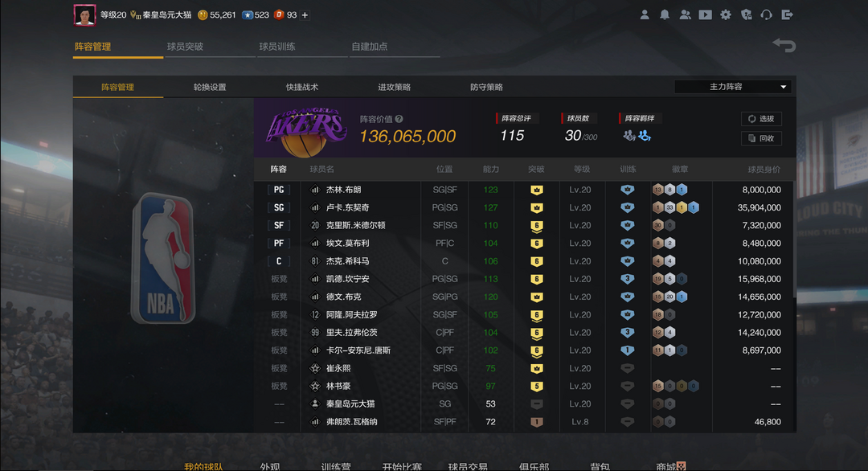Click the roster value help question mark
The width and height of the screenshot is (868, 471).
[399, 119]
